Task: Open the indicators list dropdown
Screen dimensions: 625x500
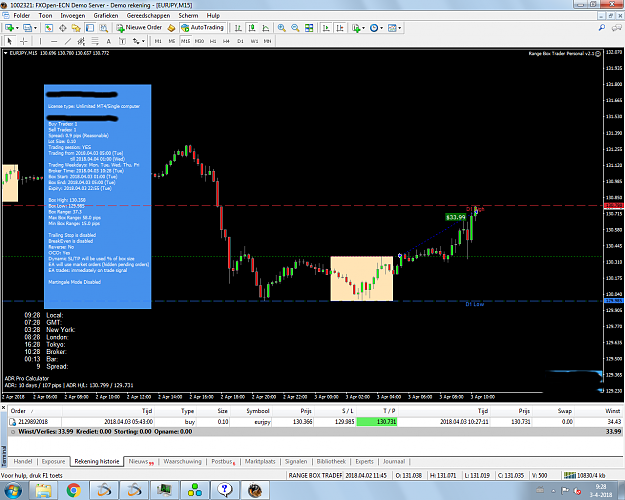Action: [x=357, y=28]
